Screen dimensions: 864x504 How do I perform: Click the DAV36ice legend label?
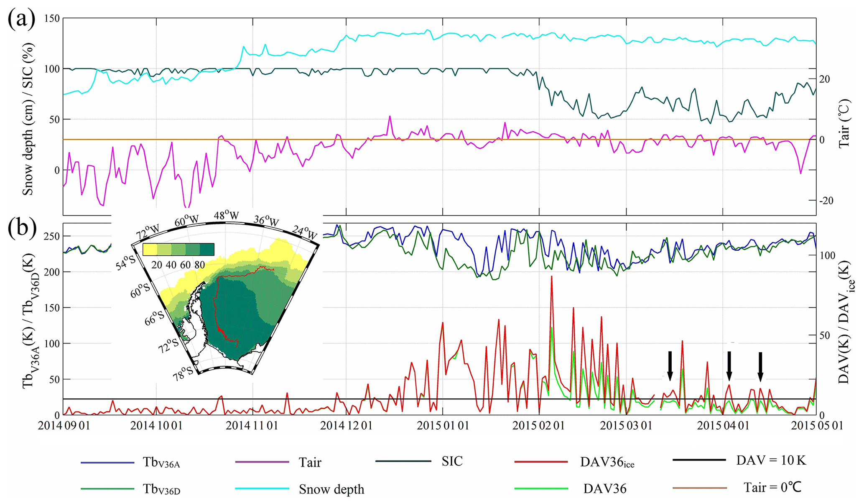click(x=607, y=462)
